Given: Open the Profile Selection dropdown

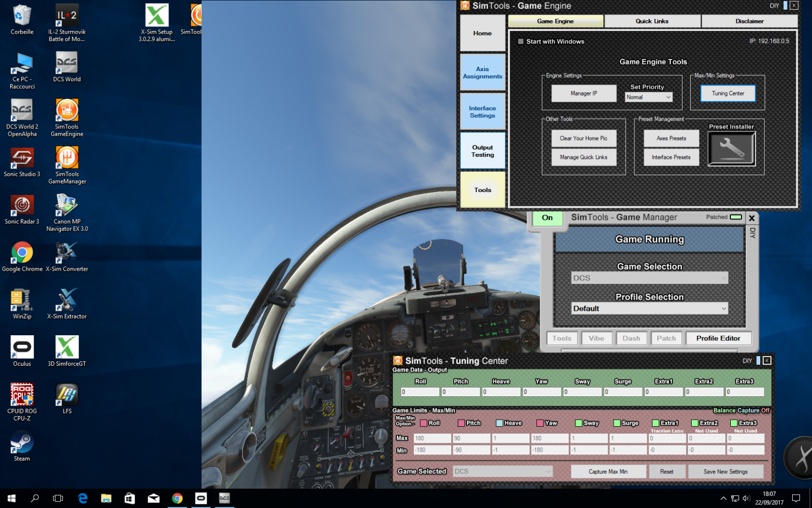Looking at the screenshot, I should (649, 308).
